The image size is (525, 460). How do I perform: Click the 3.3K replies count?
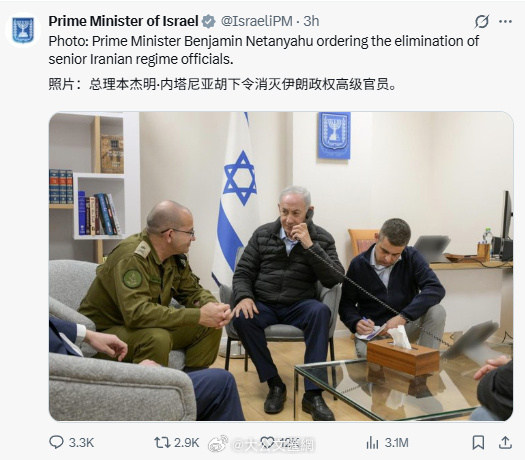pyautogui.click(x=81, y=443)
